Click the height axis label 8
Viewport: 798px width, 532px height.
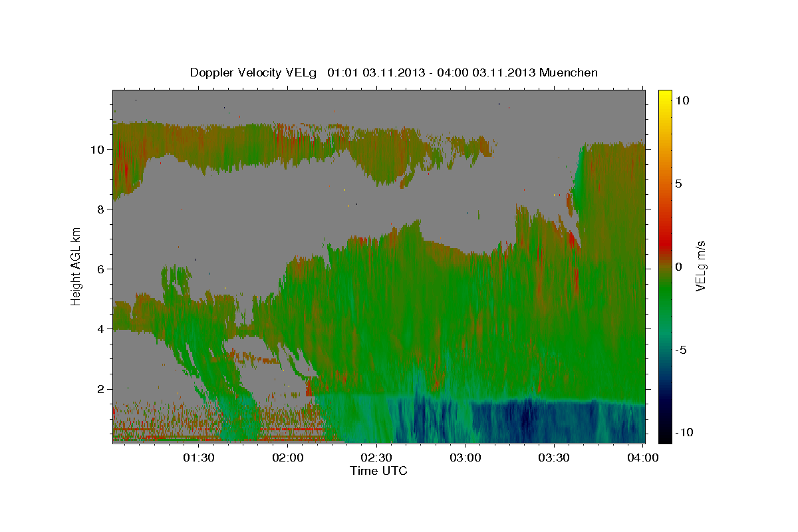pos(102,209)
